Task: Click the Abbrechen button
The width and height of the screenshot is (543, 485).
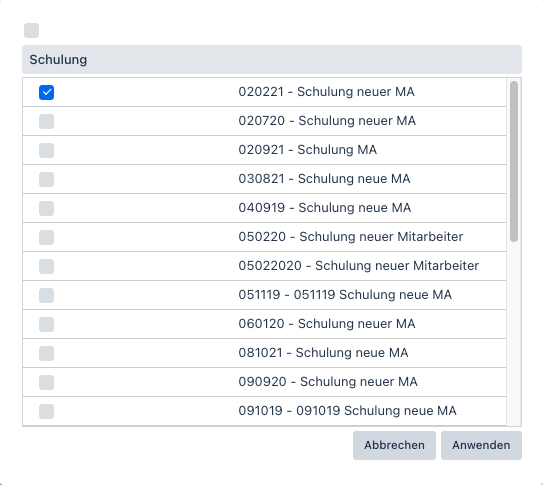Action: click(394, 445)
